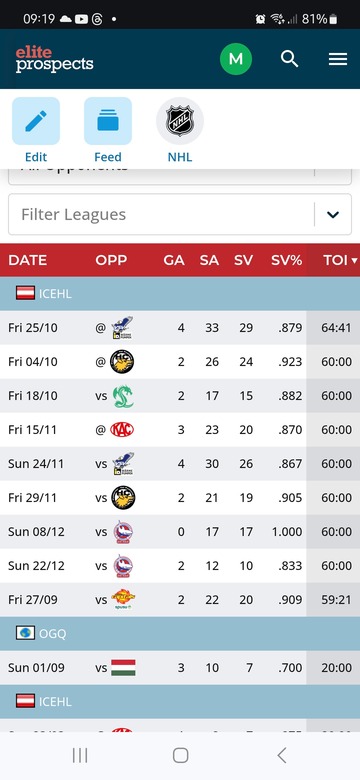The image size is (360, 780).
Task: Open the Sun 08/12 shutout game
Action: 180,532
